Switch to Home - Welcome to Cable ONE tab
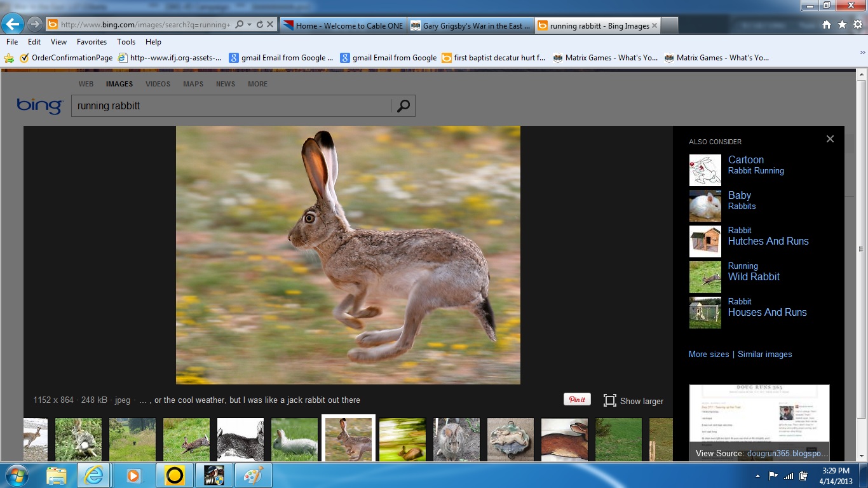The image size is (868, 488). [343, 26]
